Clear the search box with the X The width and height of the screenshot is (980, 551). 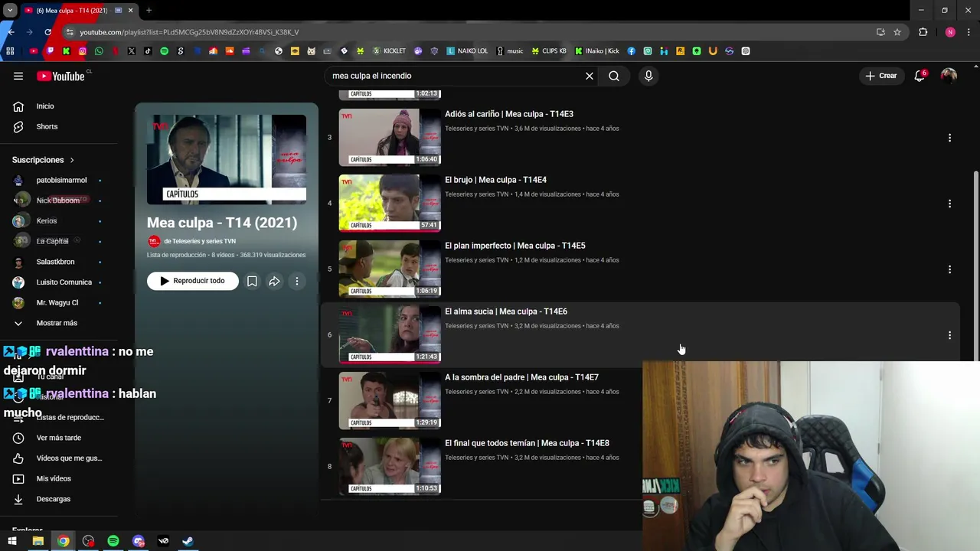[x=590, y=76]
